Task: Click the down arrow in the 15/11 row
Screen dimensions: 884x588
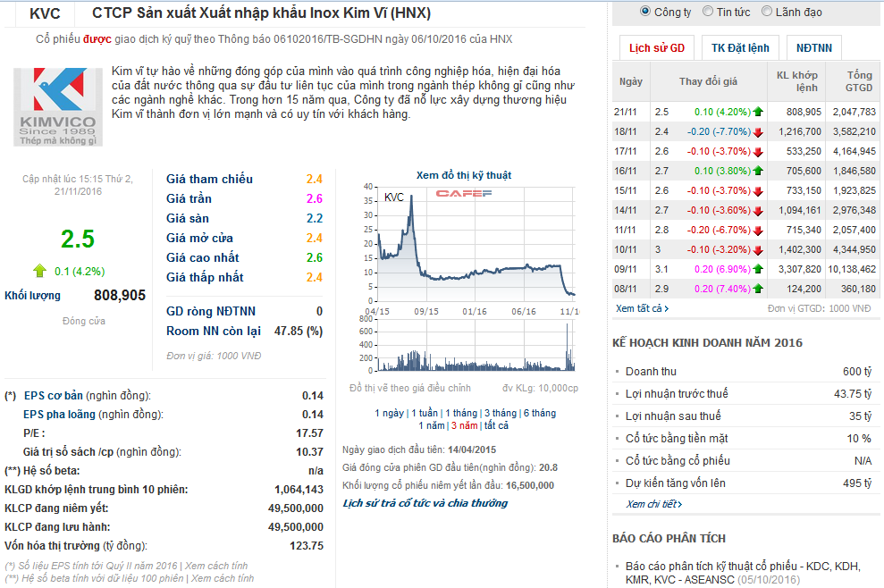Action: coord(758,191)
